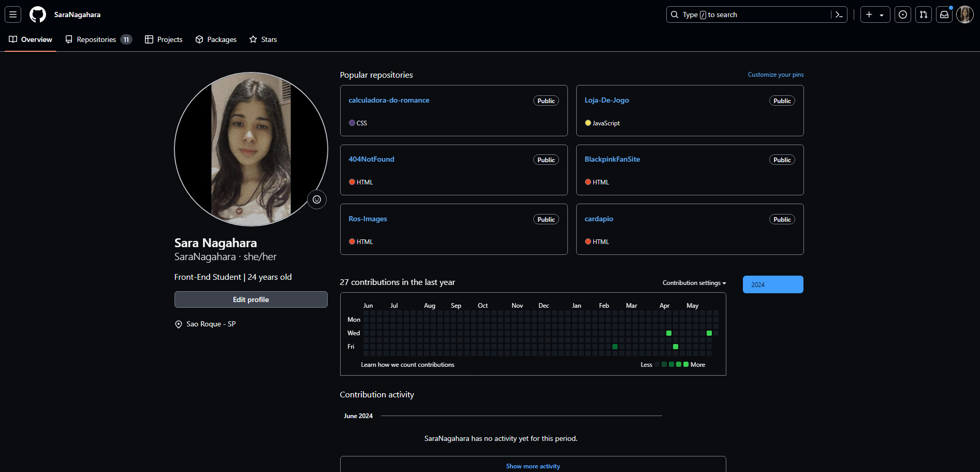This screenshot has width=980, height=472.
Task: Click Show more activity button
Action: 533,466
